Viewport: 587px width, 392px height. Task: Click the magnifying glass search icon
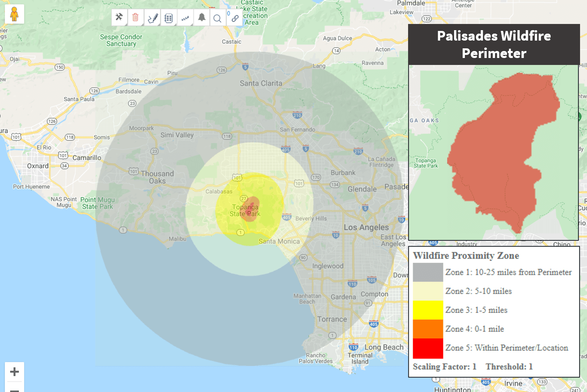[218, 18]
